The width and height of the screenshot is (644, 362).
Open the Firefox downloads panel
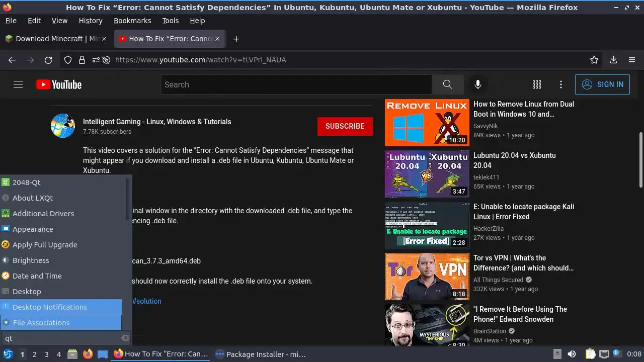click(x=613, y=60)
